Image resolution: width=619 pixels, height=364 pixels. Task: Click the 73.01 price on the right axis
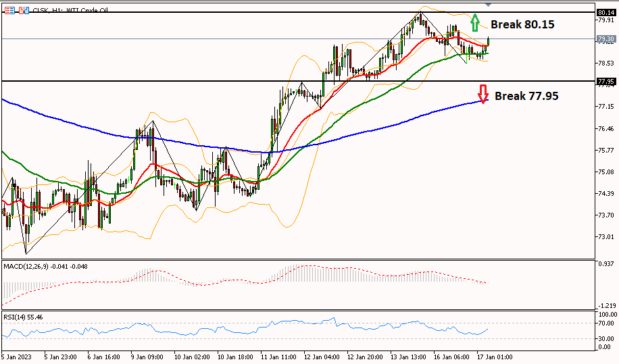tap(606, 237)
